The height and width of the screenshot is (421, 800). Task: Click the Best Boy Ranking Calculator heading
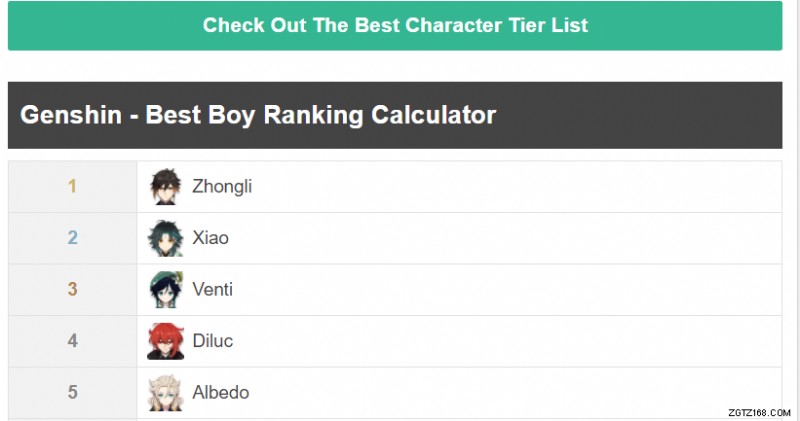258,115
